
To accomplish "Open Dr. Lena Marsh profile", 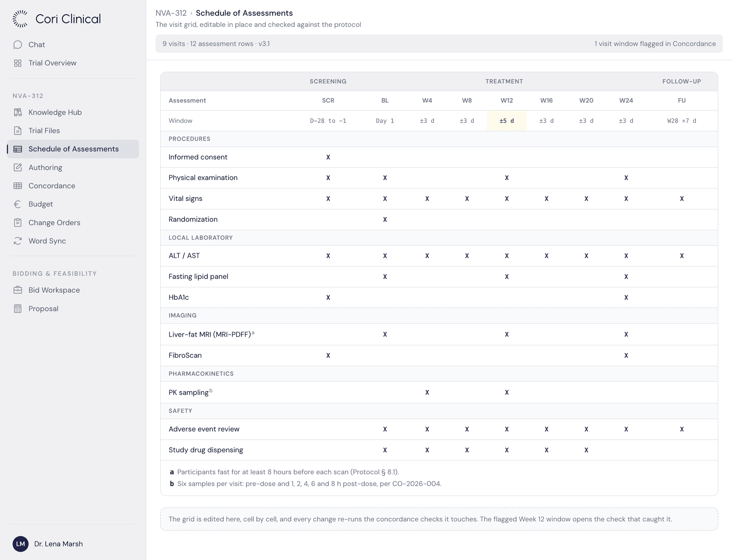I will point(48,544).
